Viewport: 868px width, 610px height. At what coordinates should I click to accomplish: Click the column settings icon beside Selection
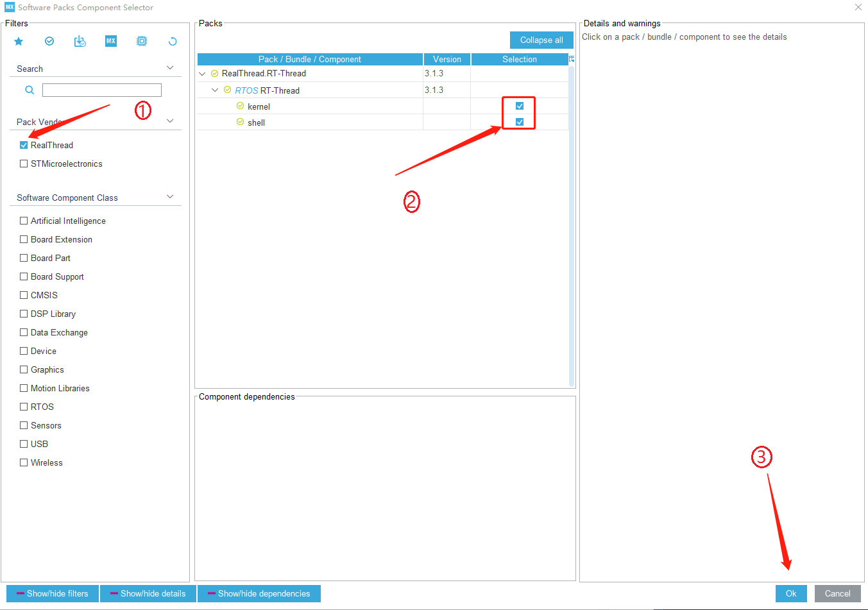pyautogui.click(x=572, y=59)
